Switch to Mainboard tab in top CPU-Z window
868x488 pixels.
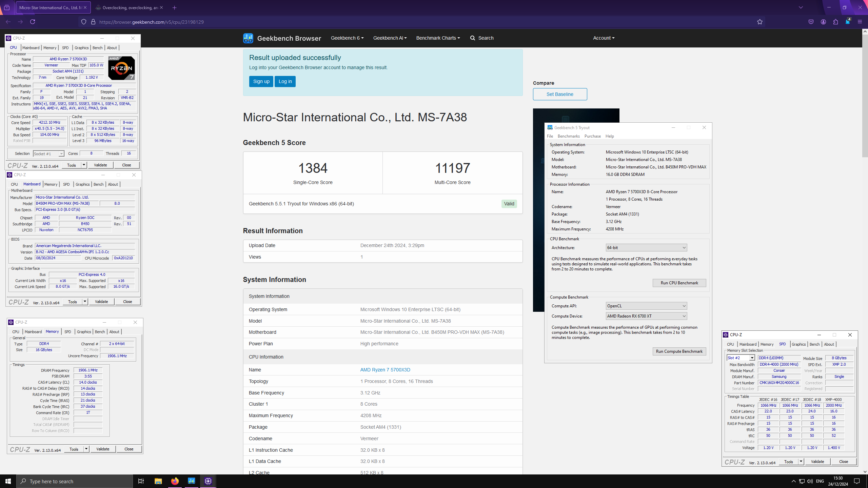pos(31,48)
